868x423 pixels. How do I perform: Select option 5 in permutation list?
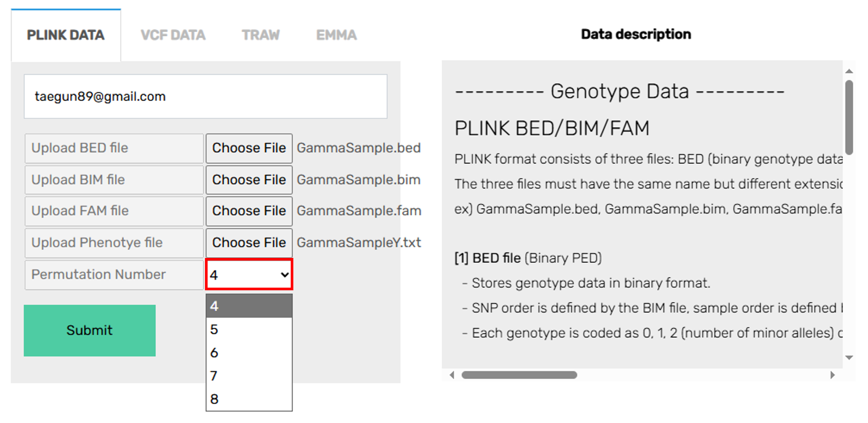pyautogui.click(x=249, y=329)
